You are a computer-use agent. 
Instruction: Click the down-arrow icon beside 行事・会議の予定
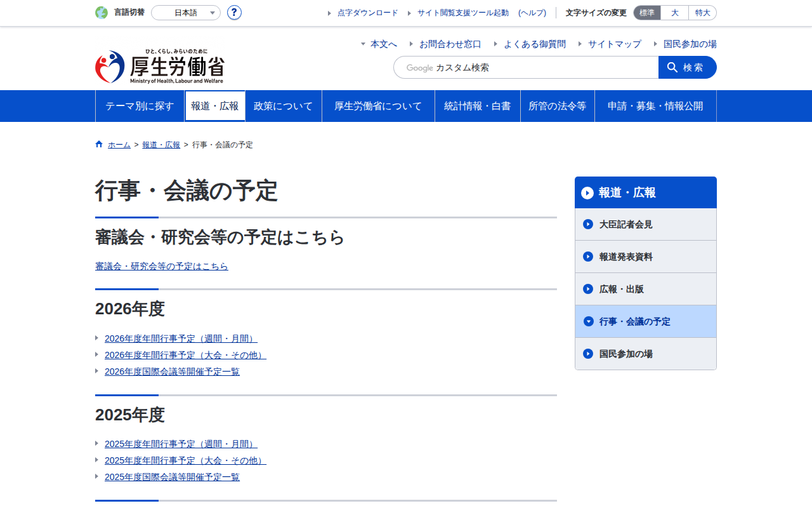pyautogui.click(x=588, y=321)
